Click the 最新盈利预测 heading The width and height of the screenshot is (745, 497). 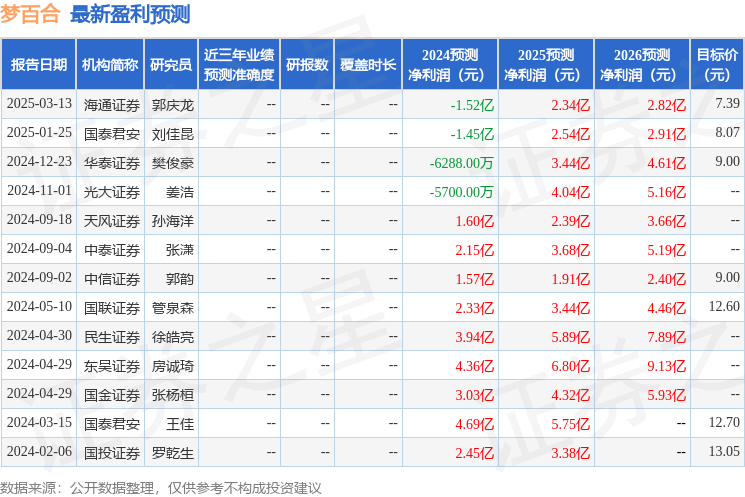[130, 14]
